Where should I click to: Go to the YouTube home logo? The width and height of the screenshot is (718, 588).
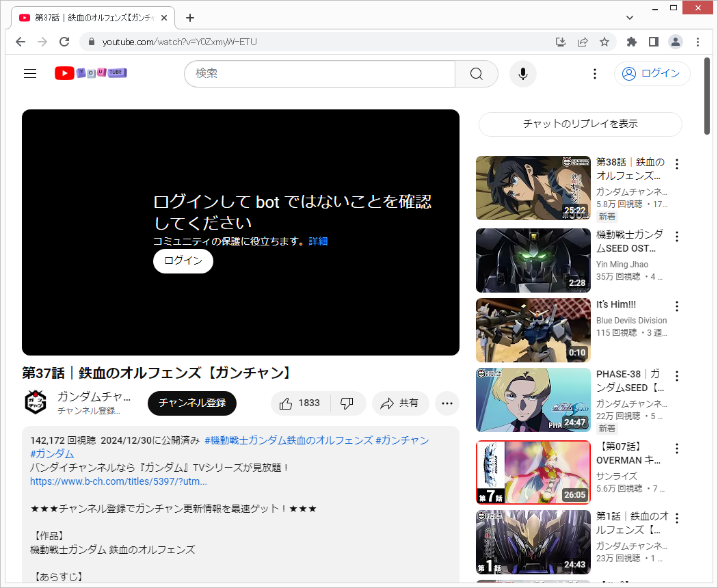(91, 72)
